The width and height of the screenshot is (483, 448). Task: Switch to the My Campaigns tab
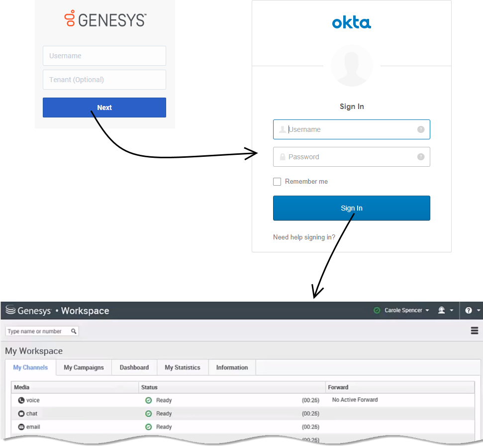(84, 367)
